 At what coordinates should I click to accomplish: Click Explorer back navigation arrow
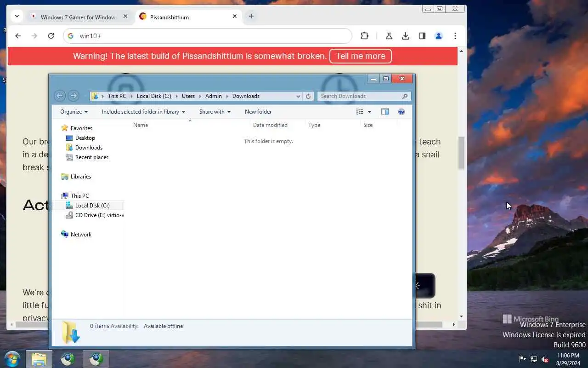coord(59,96)
